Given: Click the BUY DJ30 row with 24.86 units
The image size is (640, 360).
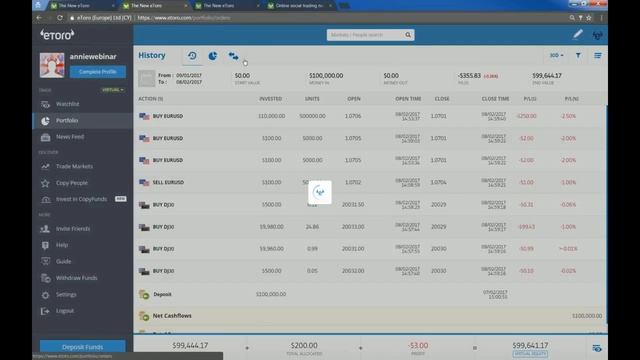Looking at the screenshot, I should point(369,227).
